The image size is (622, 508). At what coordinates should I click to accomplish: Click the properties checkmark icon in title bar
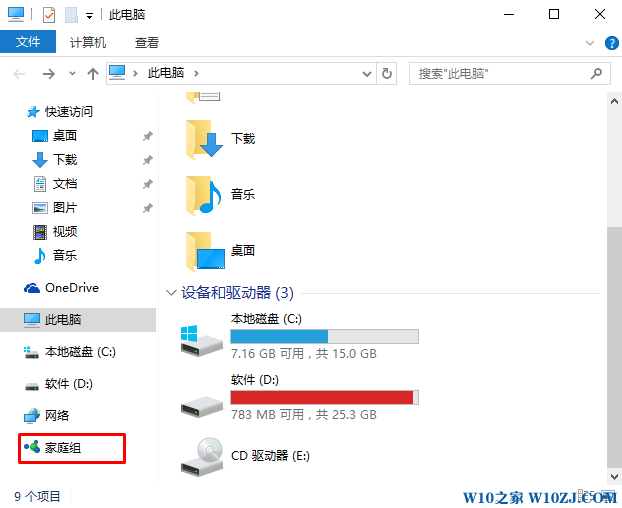tap(49, 15)
